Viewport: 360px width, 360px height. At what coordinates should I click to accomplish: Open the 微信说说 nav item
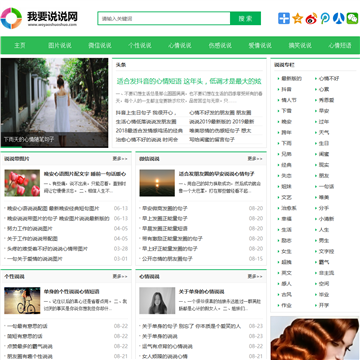100,45
